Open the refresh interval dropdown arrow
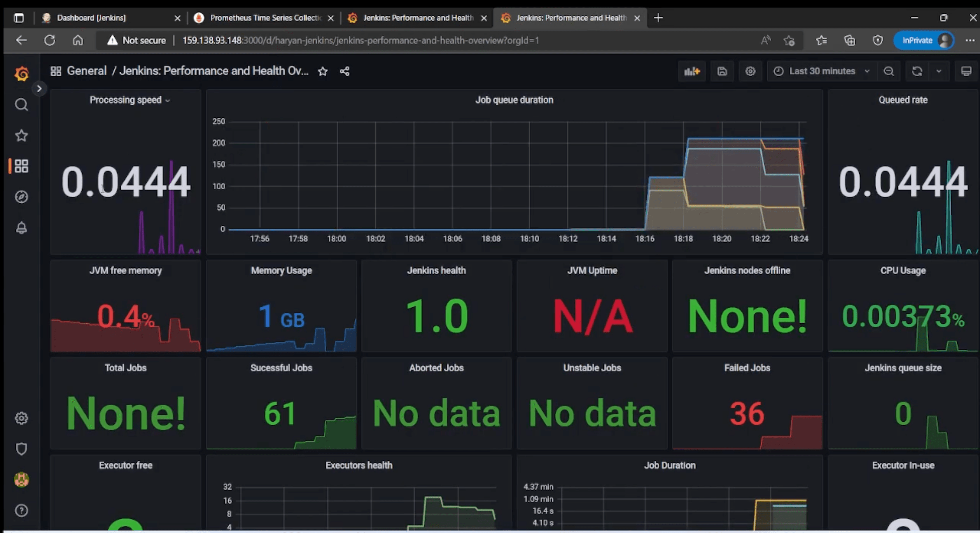 point(939,71)
